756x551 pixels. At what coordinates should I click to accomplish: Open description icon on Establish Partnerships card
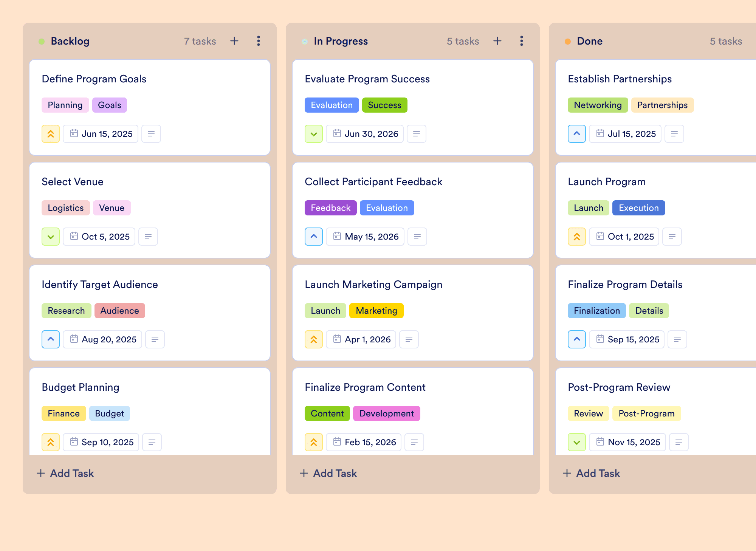674,134
